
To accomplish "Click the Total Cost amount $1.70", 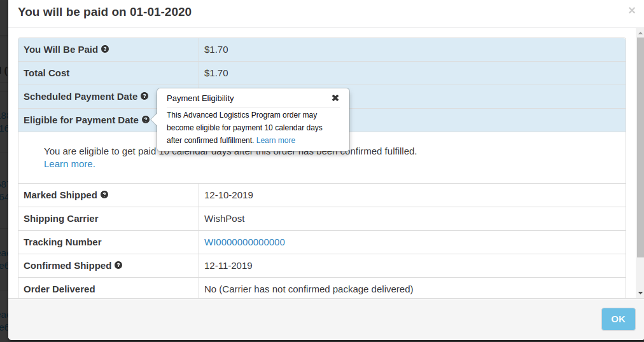I will 216,73.
